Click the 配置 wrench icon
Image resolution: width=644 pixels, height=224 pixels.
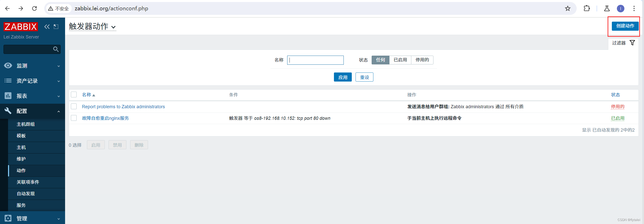pos(8,111)
